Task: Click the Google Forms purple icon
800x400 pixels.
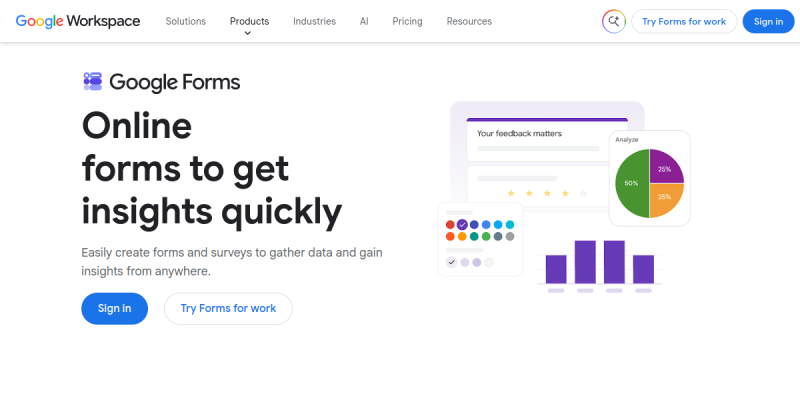Action: [x=93, y=82]
